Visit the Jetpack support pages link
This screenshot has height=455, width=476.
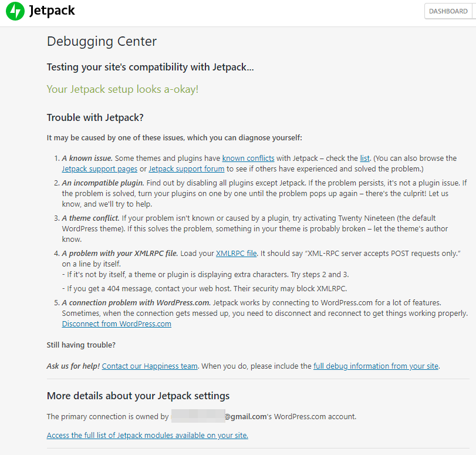[99, 169]
